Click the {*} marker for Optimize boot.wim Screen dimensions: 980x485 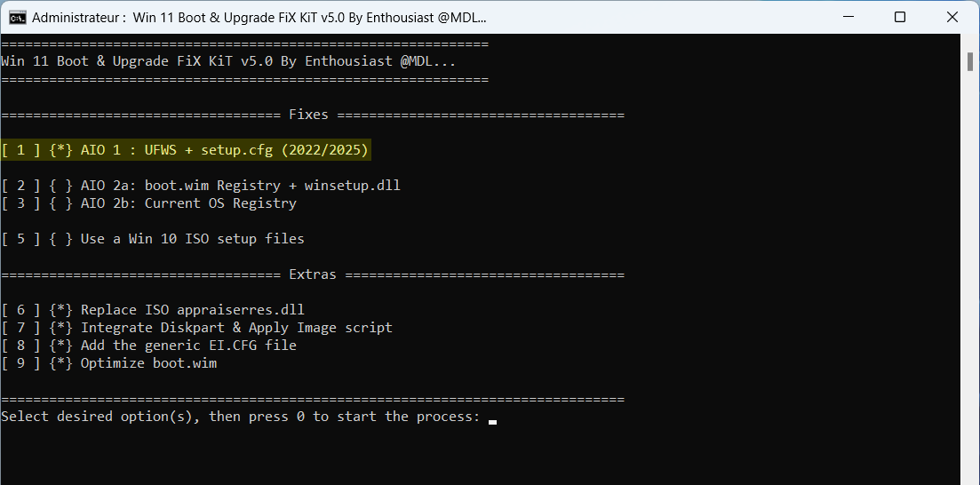[61, 363]
